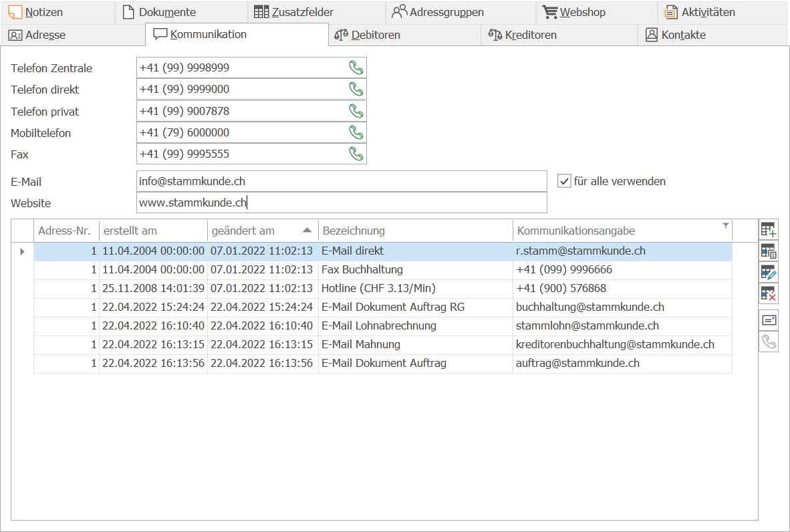Viewport: 790px width, 532px height.
Task: Click the send e-mail envelope icon
Action: [x=769, y=320]
